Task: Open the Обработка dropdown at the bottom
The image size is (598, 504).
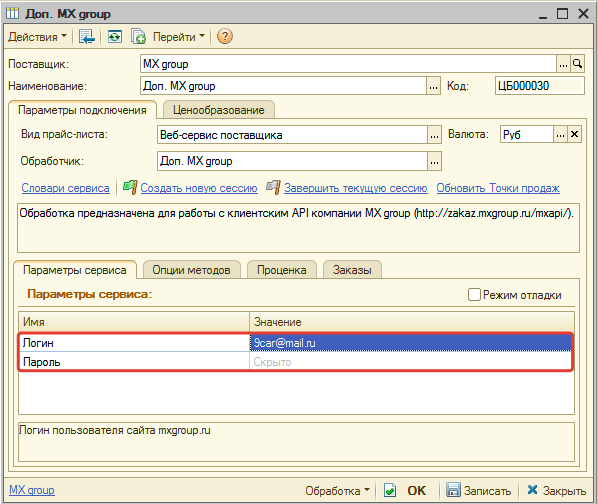Action: point(337,490)
